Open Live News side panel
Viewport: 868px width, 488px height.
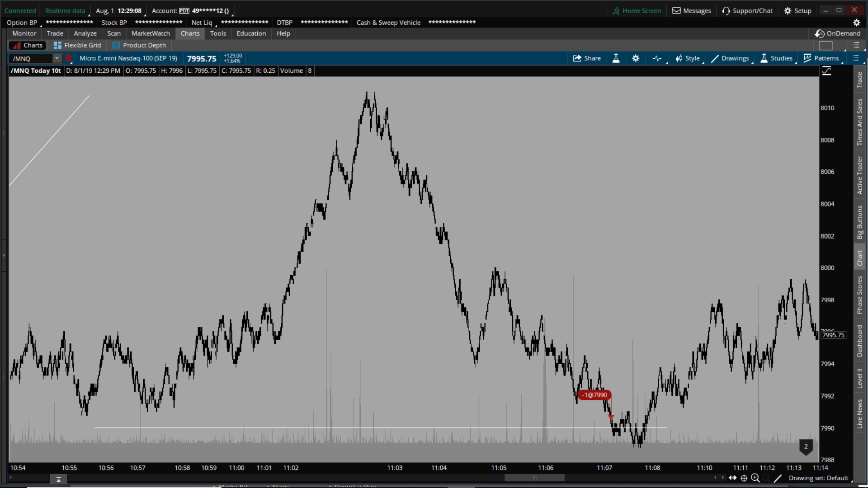click(859, 413)
